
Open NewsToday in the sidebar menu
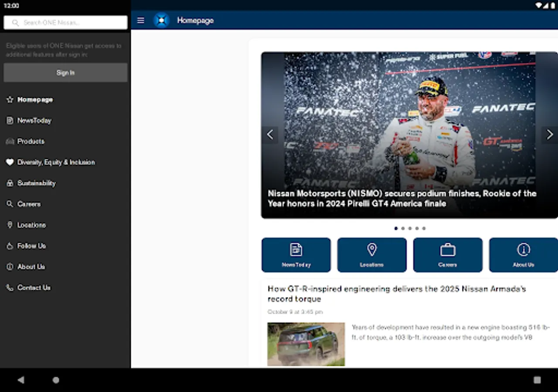pyautogui.click(x=65, y=120)
